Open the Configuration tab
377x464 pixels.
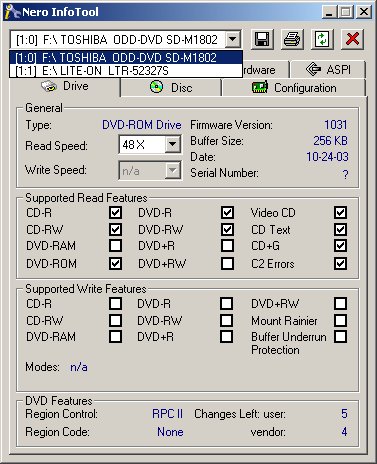(x=294, y=88)
